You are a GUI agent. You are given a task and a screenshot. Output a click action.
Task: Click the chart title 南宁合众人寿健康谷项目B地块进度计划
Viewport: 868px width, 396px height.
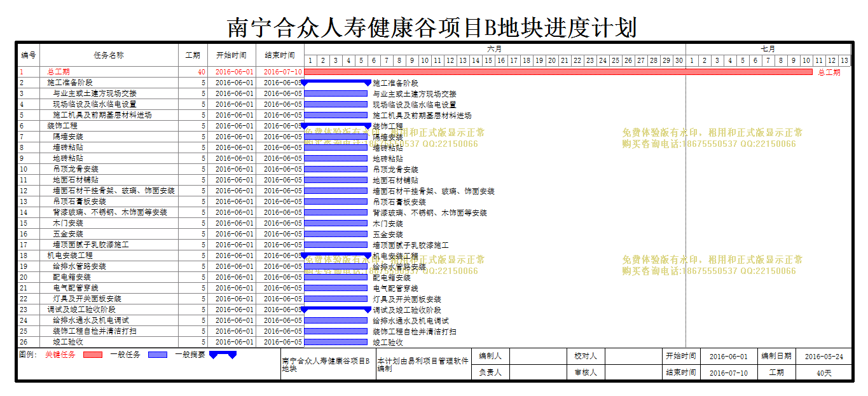tap(432, 27)
